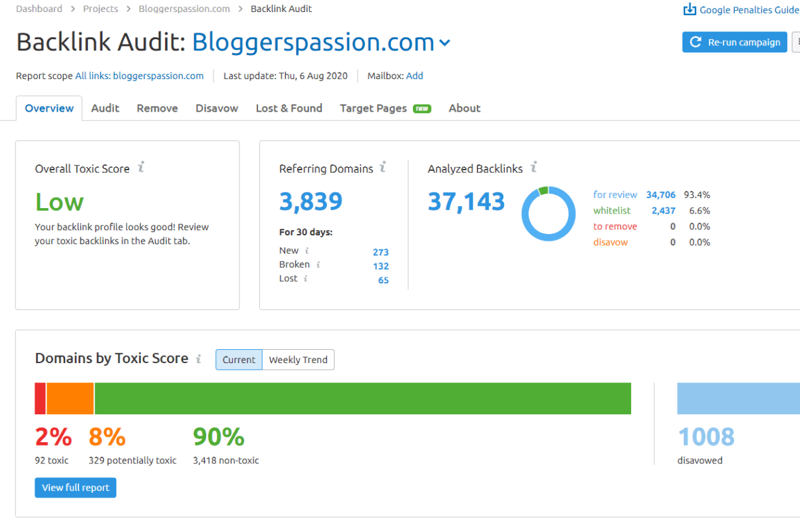This screenshot has height=532, width=800.
Task: Switch to the Overview tab
Action: (49, 108)
